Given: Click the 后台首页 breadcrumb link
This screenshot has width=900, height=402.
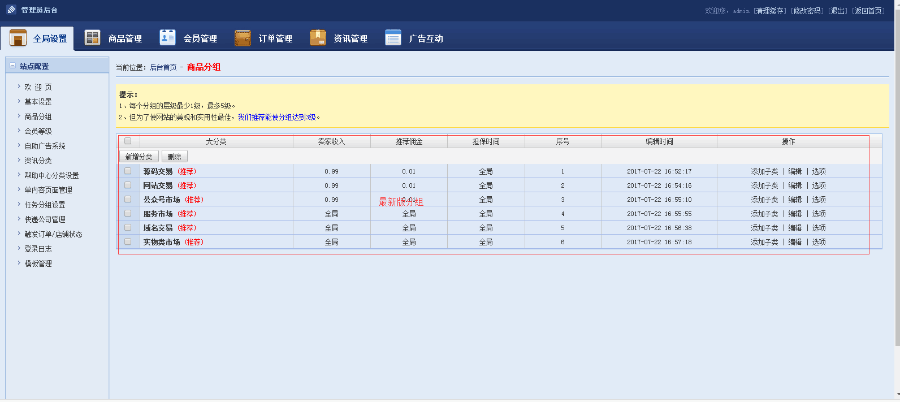Looking at the screenshot, I should (163, 67).
